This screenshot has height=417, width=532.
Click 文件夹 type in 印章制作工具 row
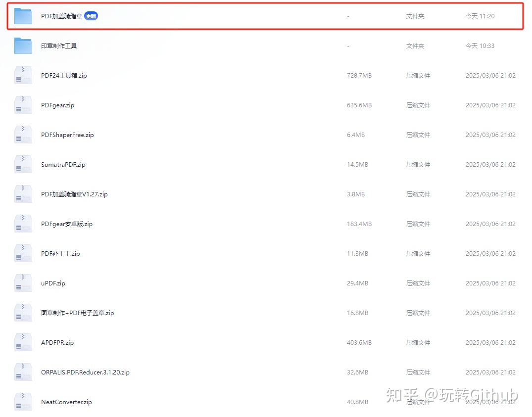pyautogui.click(x=415, y=46)
